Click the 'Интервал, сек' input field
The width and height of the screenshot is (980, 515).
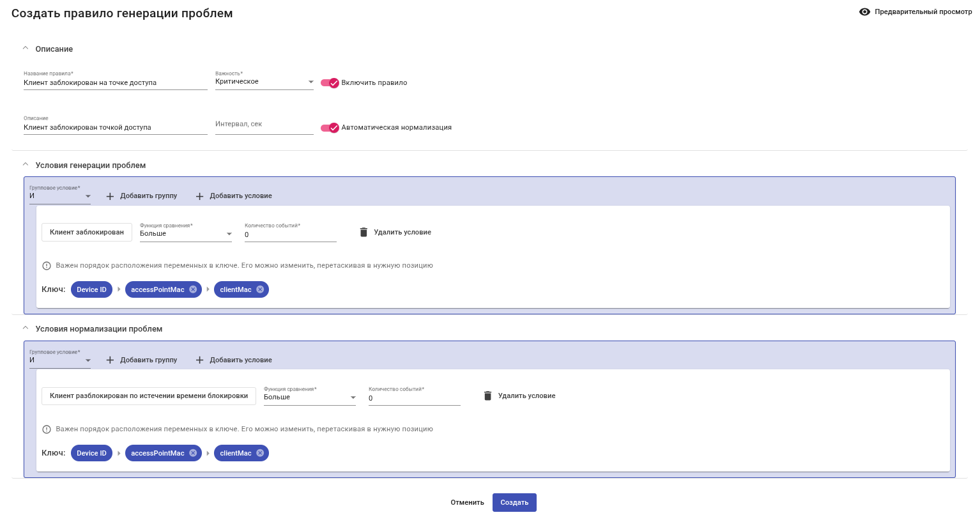[264, 125]
